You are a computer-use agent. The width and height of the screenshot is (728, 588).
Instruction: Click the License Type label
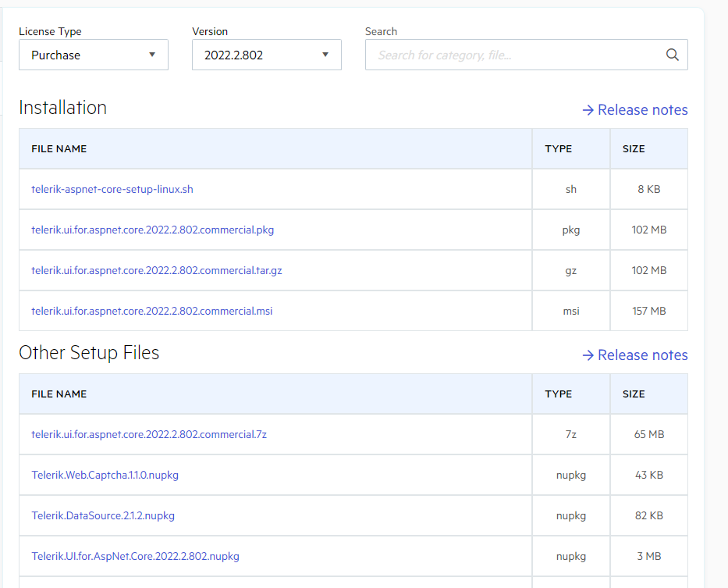coord(50,31)
